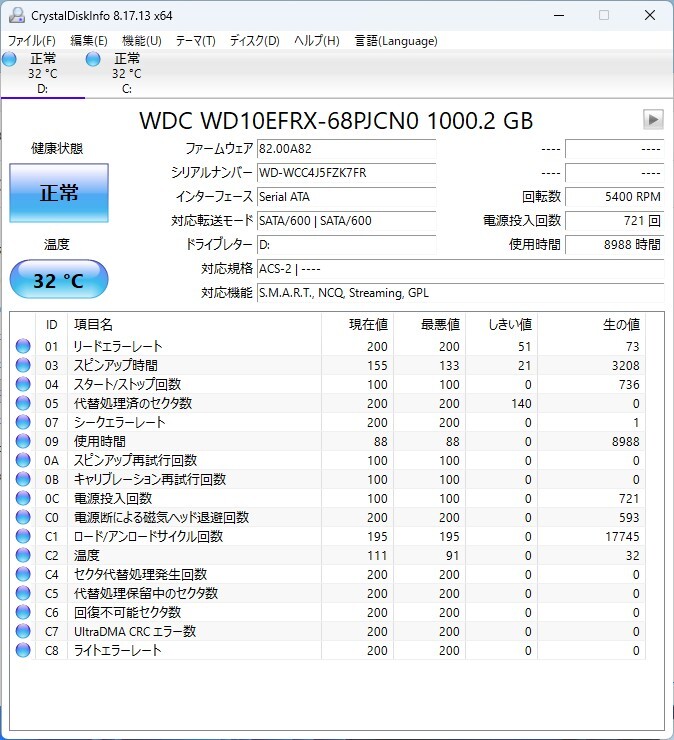Click the S.M.A.R.T., NCQ features field
This screenshot has width=674, height=740.
pyautogui.click(x=460, y=293)
